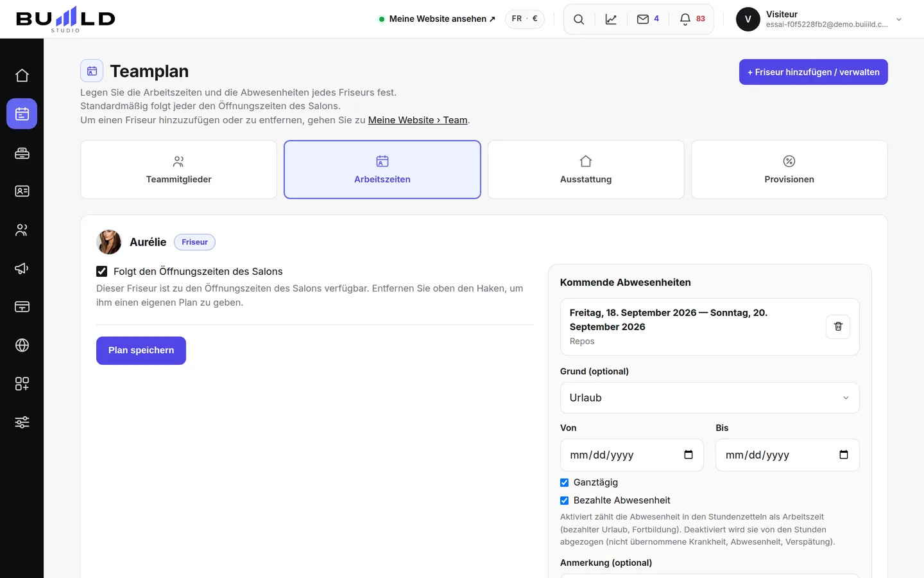Open the team people sidebar icon

[22, 230]
